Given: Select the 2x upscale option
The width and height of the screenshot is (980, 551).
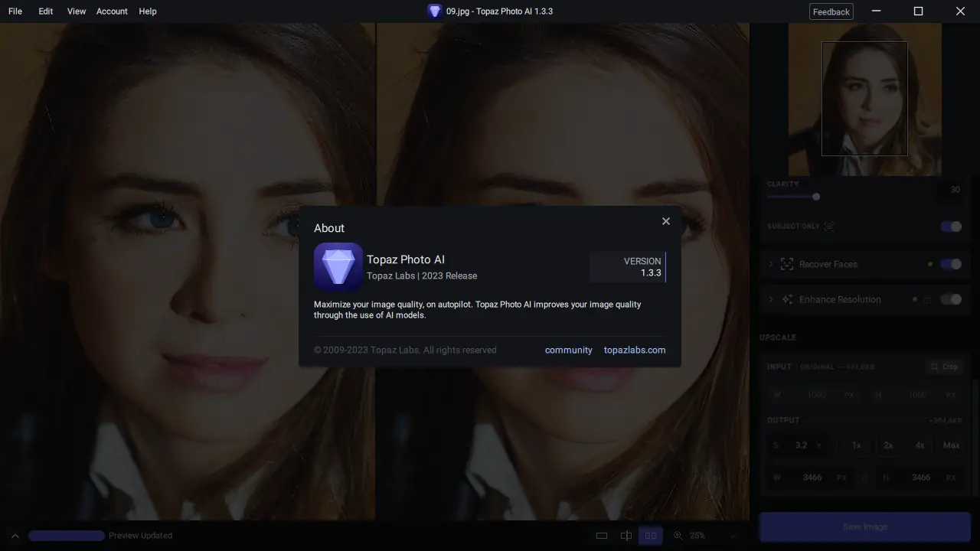Looking at the screenshot, I should coord(887,445).
